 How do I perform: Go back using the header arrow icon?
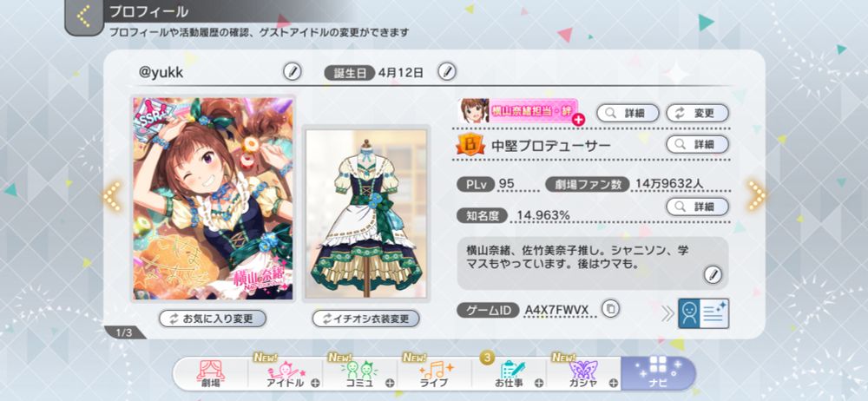[84, 16]
